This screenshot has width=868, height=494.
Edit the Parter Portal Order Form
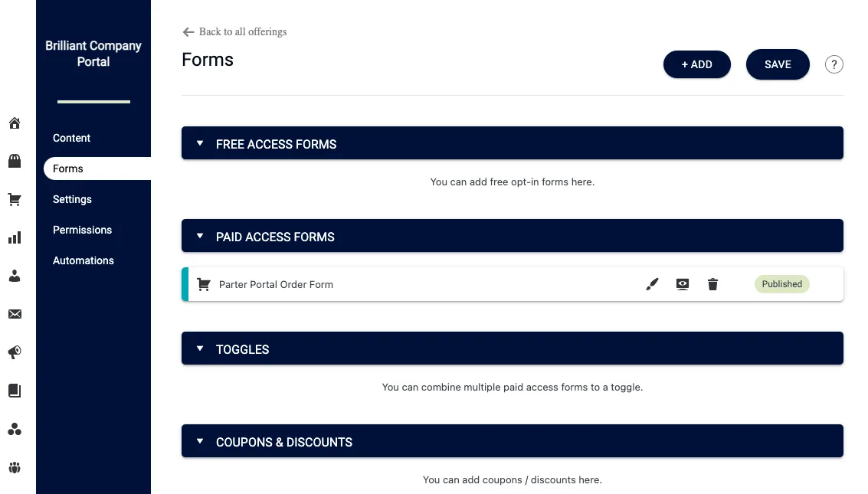[652, 284]
